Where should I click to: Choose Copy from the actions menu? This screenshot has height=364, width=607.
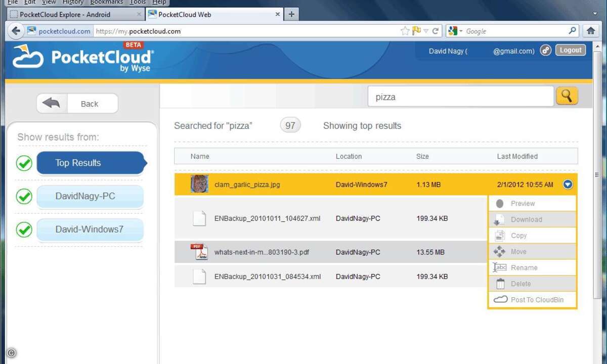[532, 236]
